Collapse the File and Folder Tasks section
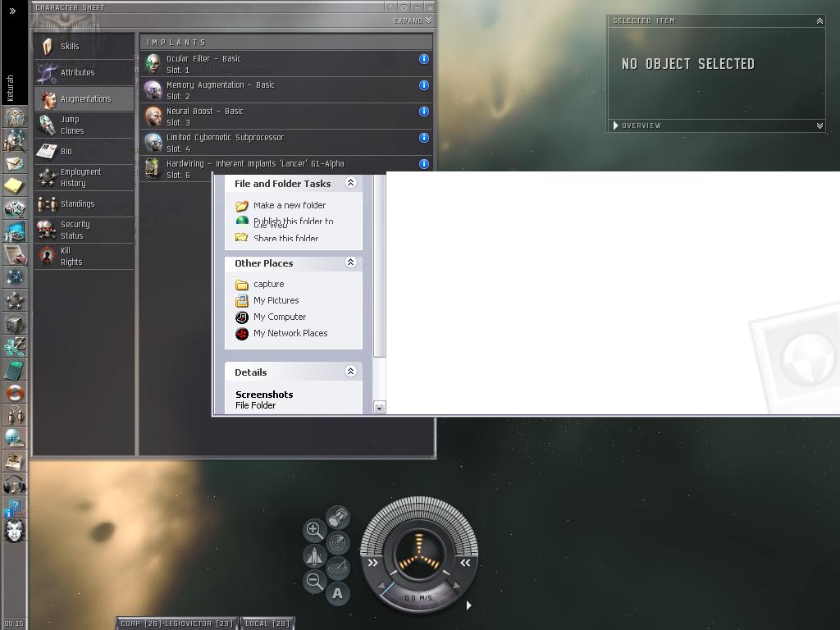 tap(351, 183)
